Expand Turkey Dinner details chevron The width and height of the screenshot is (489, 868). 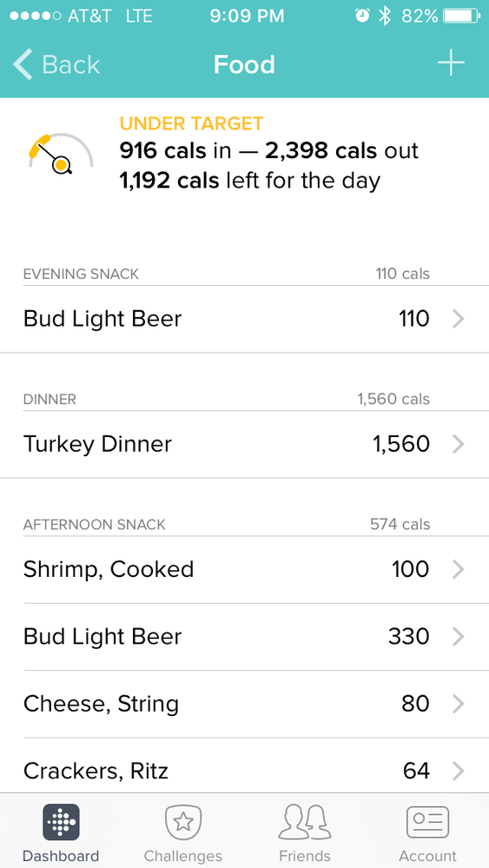click(458, 444)
